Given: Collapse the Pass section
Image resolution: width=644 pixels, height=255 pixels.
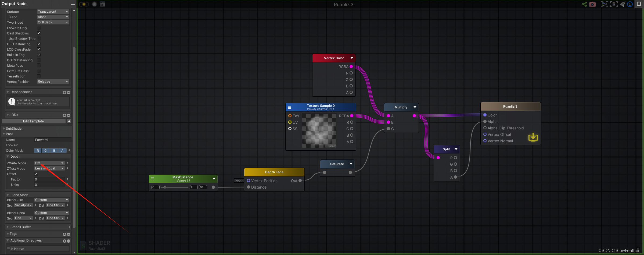Looking at the screenshot, I should tap(4, 134).
